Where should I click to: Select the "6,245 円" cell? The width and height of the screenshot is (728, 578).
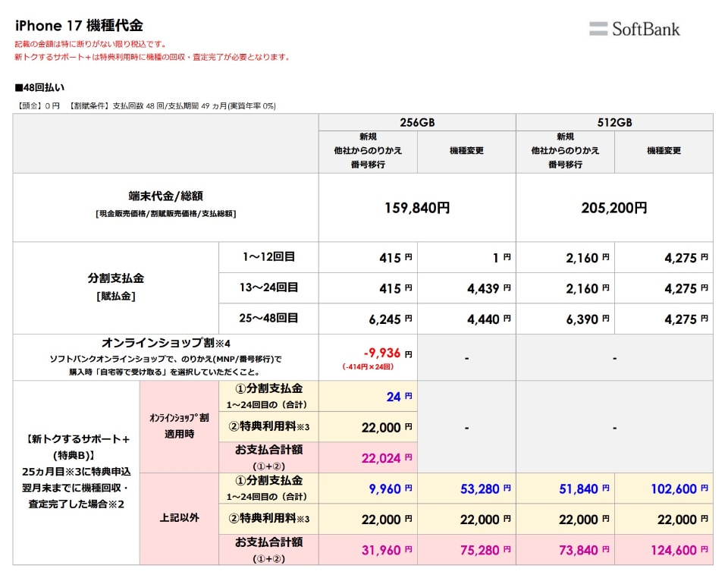(391, 319)
